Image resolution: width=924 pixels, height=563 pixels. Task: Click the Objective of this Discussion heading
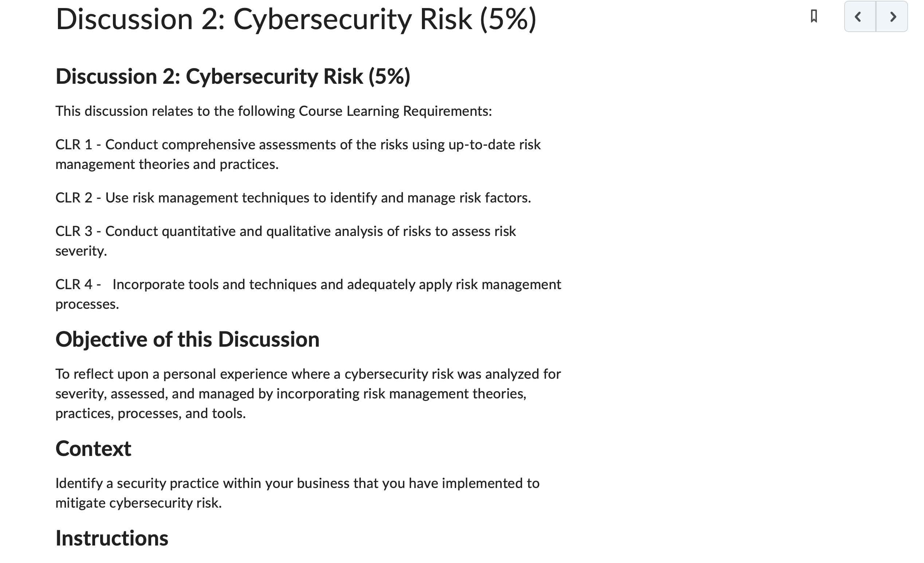click(x=188, y=339)
